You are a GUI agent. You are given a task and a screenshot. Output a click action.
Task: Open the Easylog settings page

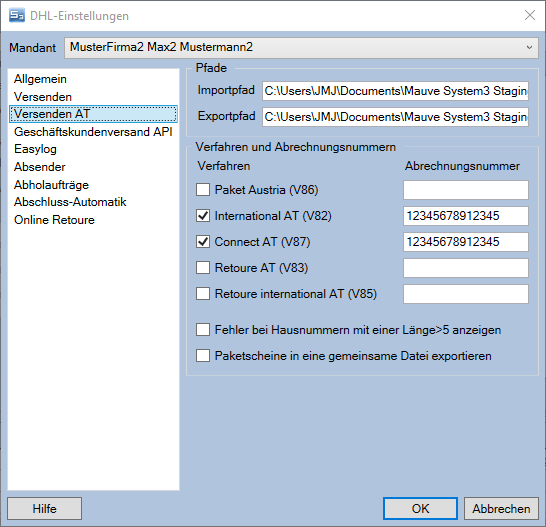coord(35,149)
